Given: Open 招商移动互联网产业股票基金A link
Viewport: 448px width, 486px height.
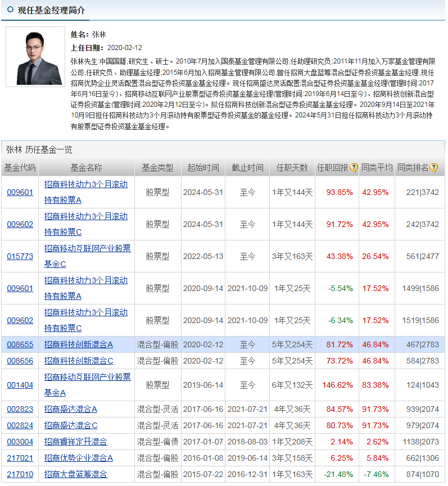Looking at the screenshot, I should 88,385.
